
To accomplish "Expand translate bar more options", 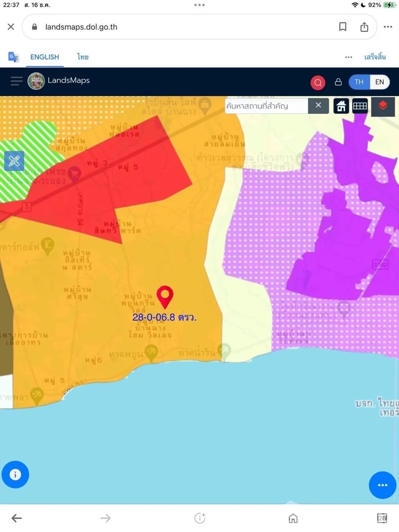I will coord(348,57).
